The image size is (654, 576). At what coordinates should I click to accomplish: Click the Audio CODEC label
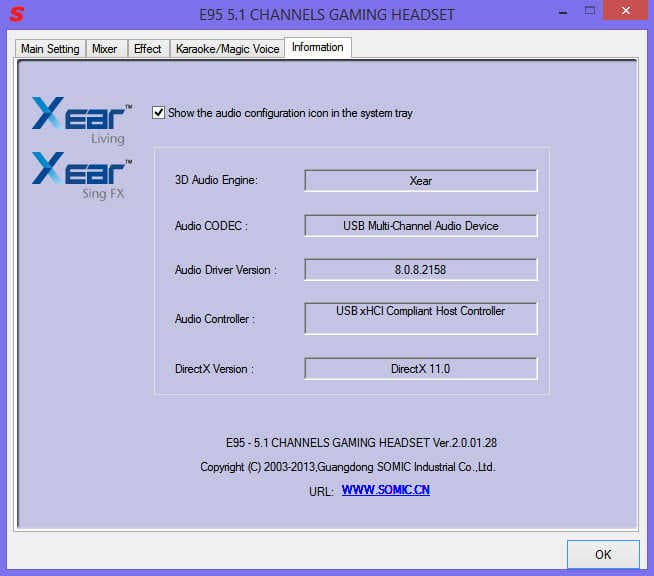pyautogui.click(x=211, y=226)
